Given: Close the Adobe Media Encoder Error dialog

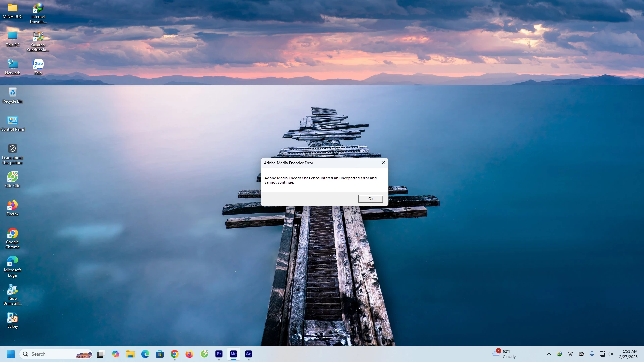Looking at the screenshot, I should [x=383, y=163].
